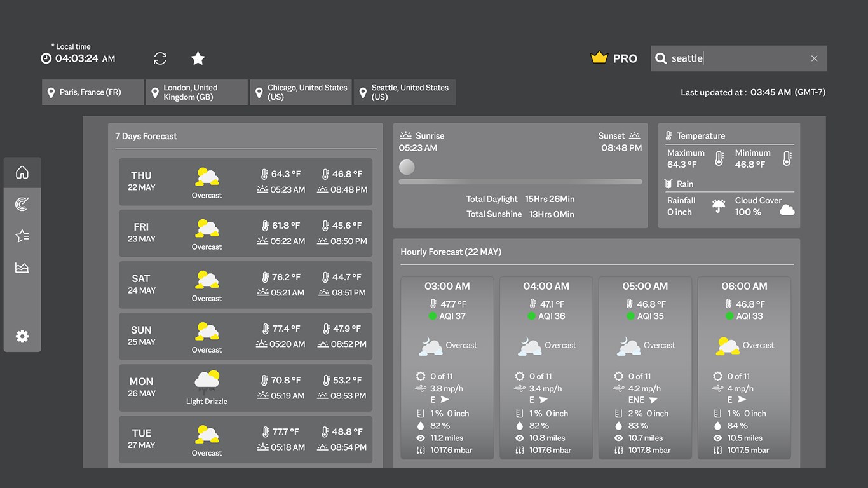Viewport: 868px width, 488px height.
Task: Open the Home page in the sidebar
Action: coord(22,172)
